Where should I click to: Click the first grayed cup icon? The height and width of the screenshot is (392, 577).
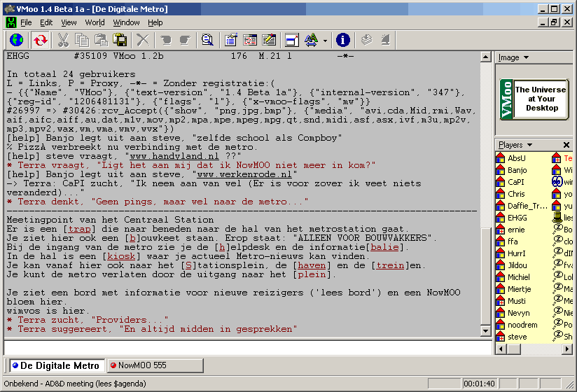[x=166, y=40]
